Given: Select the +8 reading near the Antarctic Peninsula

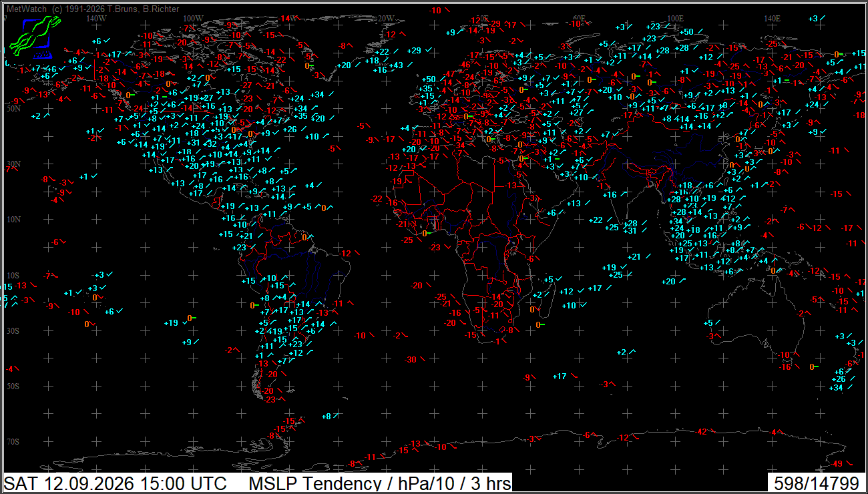Looking at the screenshot, I should point(326,417).
